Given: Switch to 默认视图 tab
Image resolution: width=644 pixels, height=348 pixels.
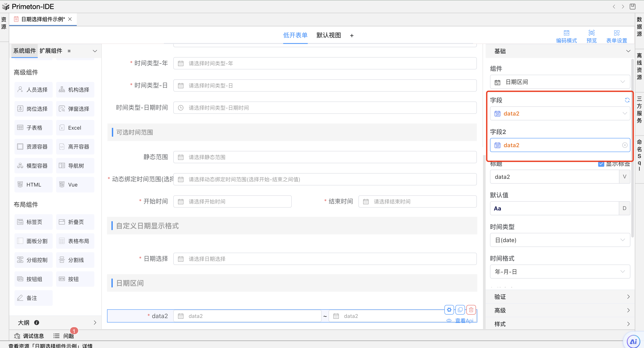Looking at the screenshot, I should pos(329,35).
